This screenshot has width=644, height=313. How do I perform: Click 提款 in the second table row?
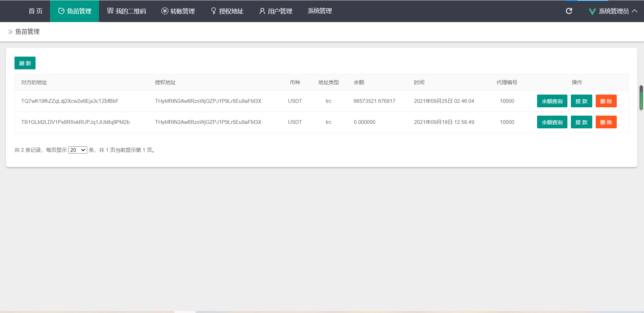pyautogui.click(x=581, y=122)
